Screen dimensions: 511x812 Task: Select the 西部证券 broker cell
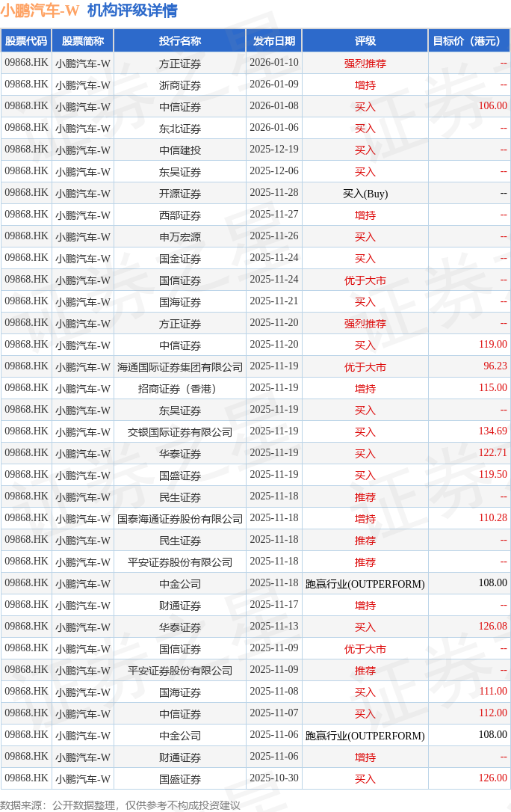(179, 215)
